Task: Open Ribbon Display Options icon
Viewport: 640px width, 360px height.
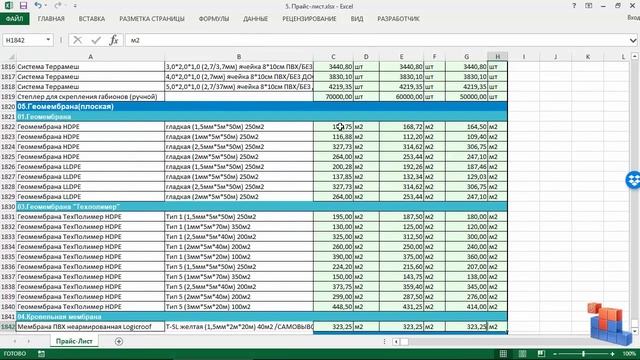Action: tap(589, 6)
